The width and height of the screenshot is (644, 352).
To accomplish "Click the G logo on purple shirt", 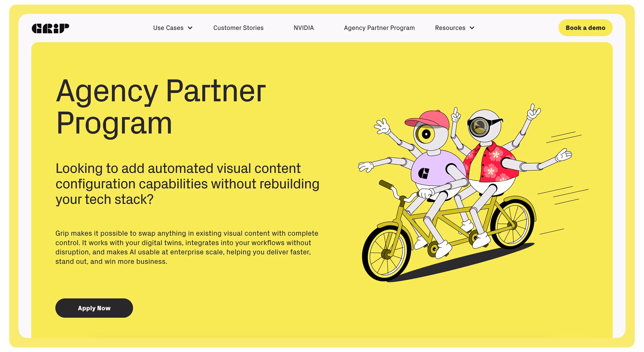I will pyautogui.click(x=423, y=173).
